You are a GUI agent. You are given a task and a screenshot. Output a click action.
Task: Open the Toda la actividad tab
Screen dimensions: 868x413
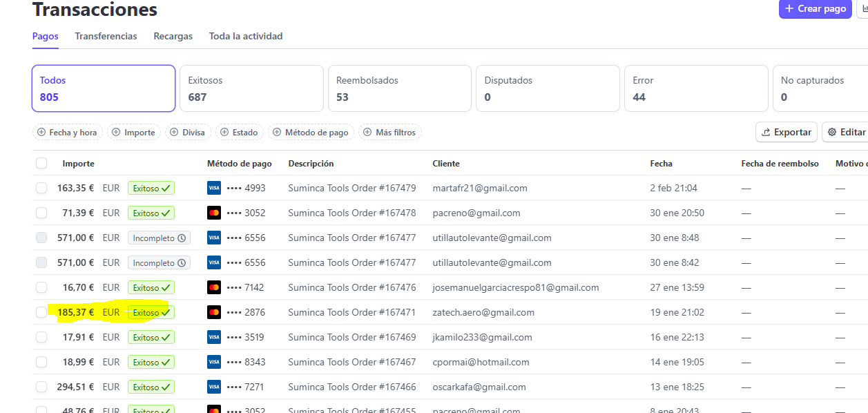(246, 36)
